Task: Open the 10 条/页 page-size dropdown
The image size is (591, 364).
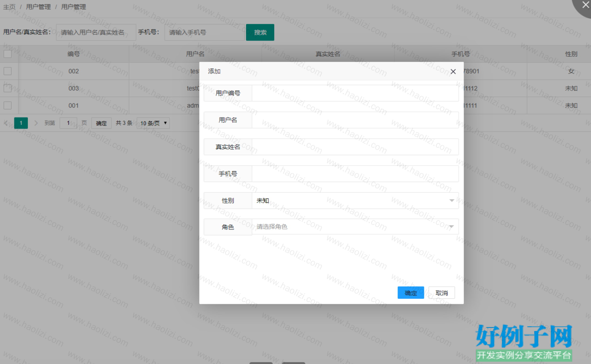Action: coord(153,123)
